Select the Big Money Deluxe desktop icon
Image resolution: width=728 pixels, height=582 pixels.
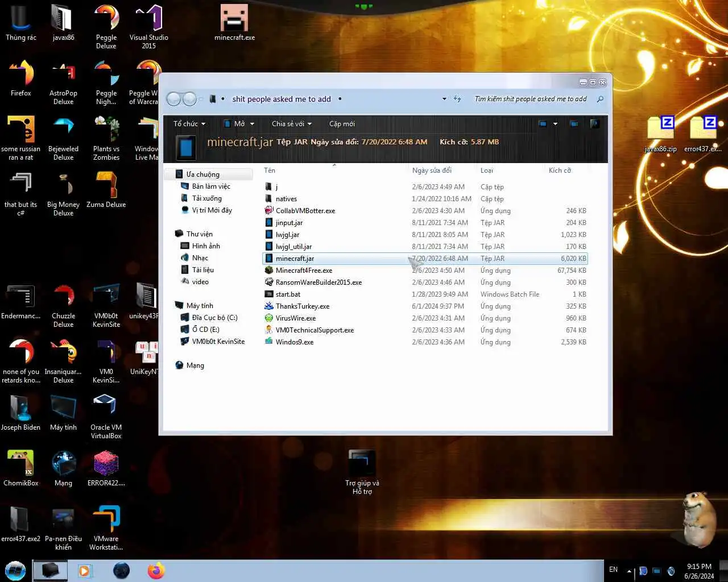coord(63,194)
